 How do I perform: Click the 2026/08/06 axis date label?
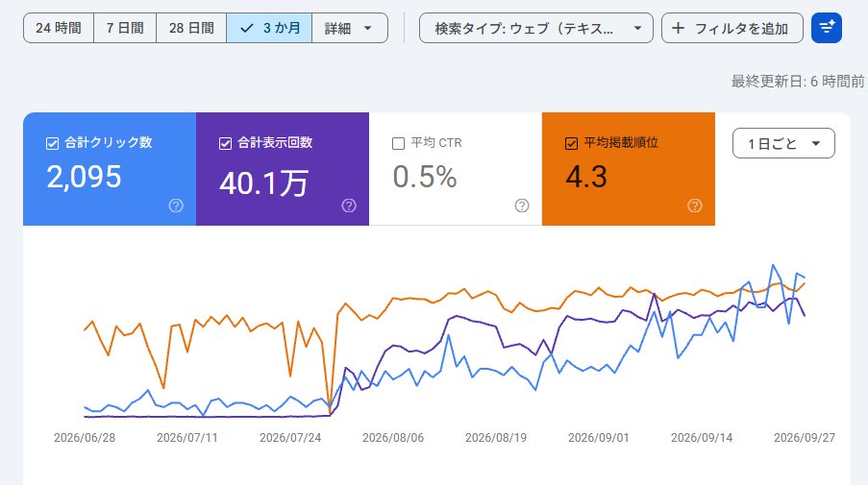tap(393, 437)
